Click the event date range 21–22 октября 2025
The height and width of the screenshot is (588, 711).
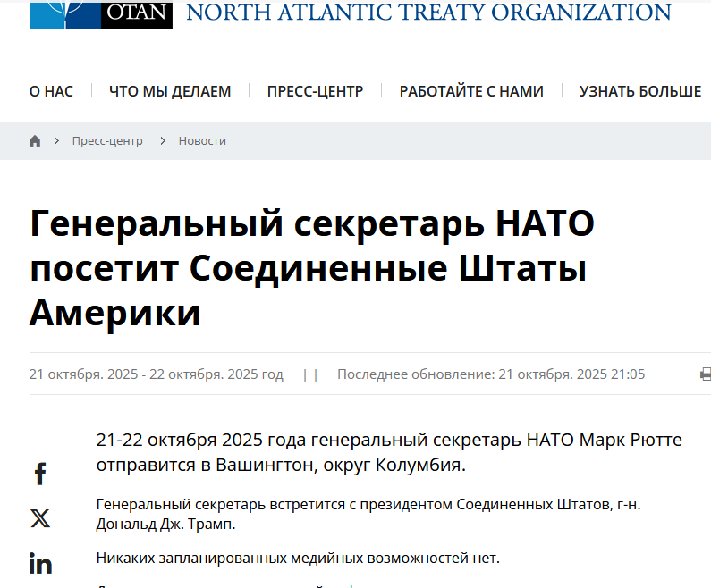tap(157, 374)
